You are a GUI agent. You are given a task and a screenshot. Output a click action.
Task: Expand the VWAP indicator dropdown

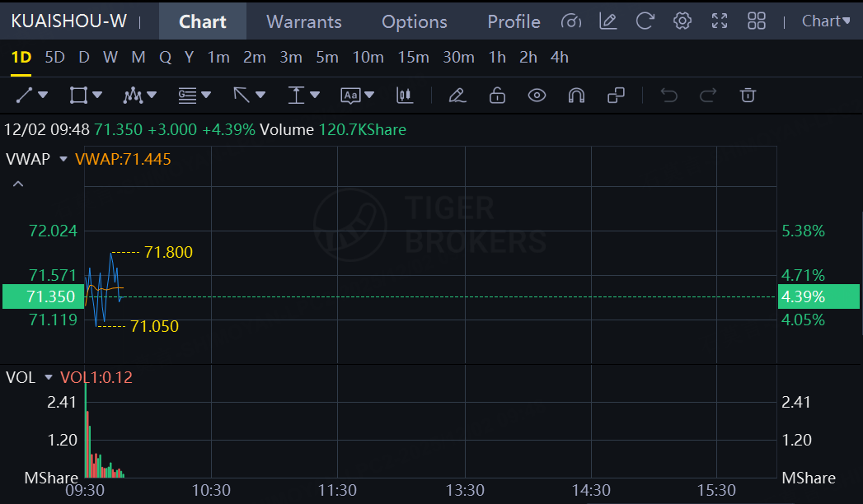click(x=63, y=160)
